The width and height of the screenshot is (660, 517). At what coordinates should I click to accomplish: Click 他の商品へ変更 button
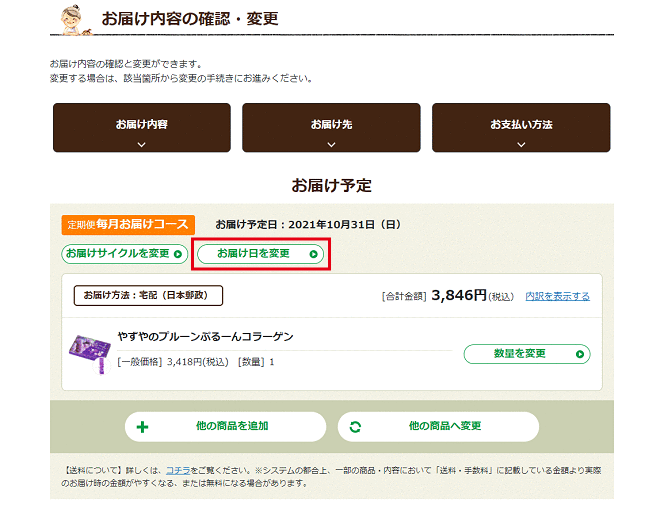438,426
